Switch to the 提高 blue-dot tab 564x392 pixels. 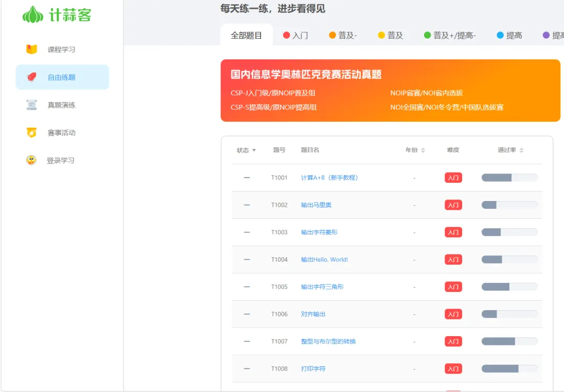509,35
